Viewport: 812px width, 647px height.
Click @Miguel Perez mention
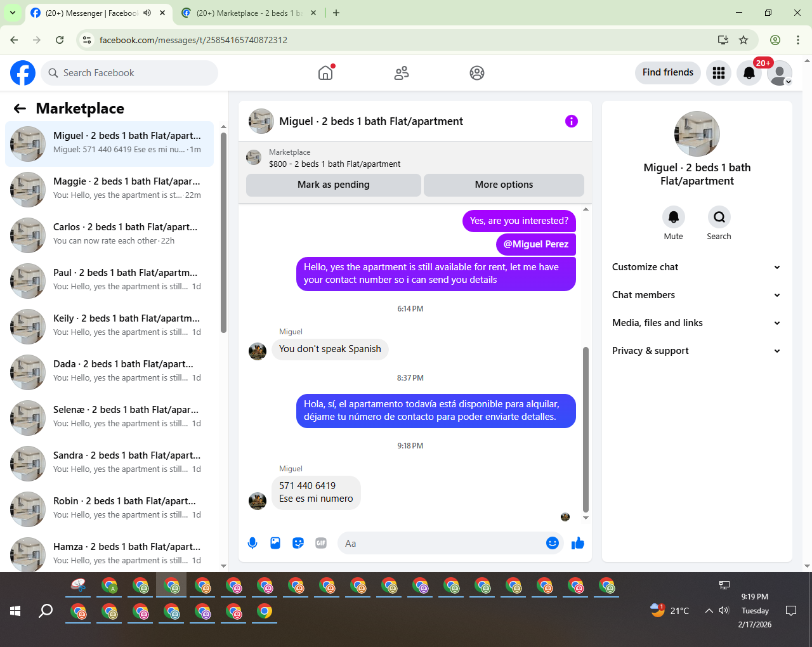(x=536, y=244)
